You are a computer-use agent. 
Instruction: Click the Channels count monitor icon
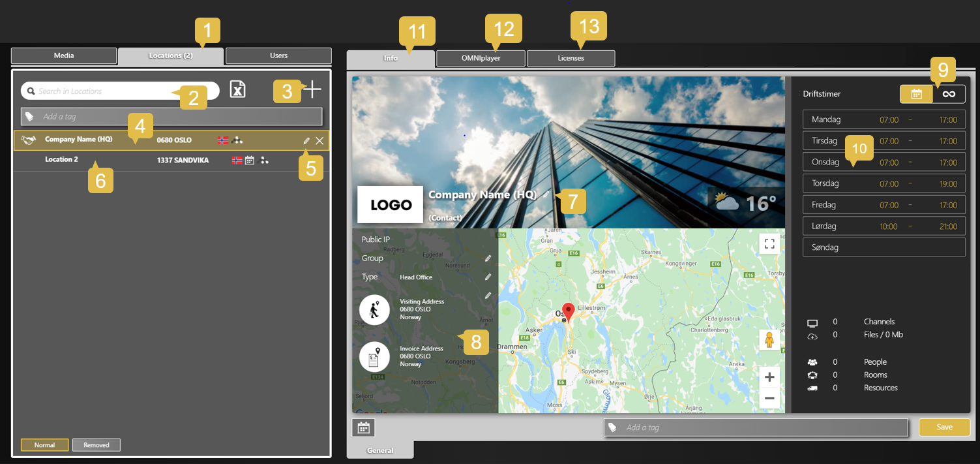tap(812, 322)
